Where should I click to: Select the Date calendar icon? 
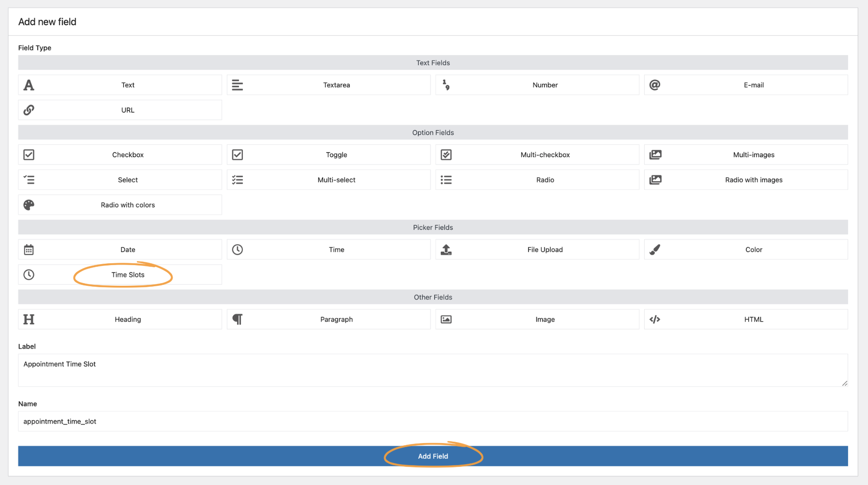click(x=29, y=250)
